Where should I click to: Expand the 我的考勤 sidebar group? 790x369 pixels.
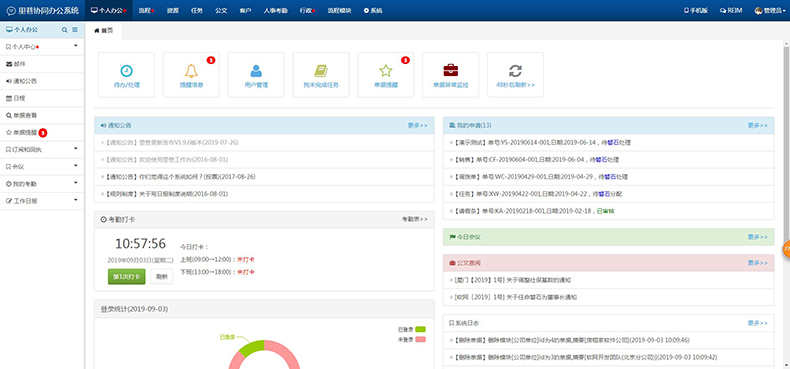tap(41, 184)
